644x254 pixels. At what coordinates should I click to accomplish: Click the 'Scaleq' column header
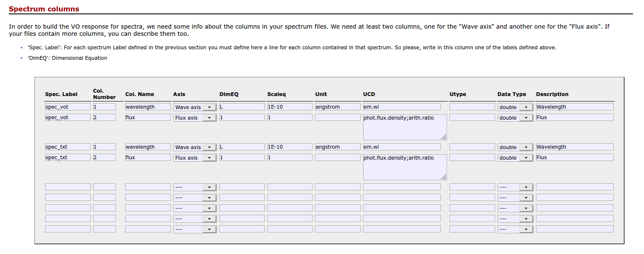click(x=277, y=94)
